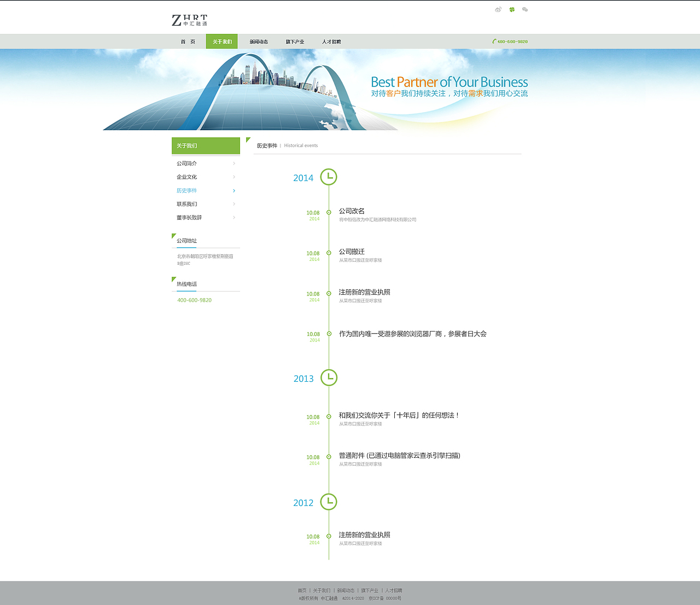The image size is (700, 605).
Task: Click footer ICP record 京ICP备 00000号
Action: pyautogui.click(x=385, y=598)
